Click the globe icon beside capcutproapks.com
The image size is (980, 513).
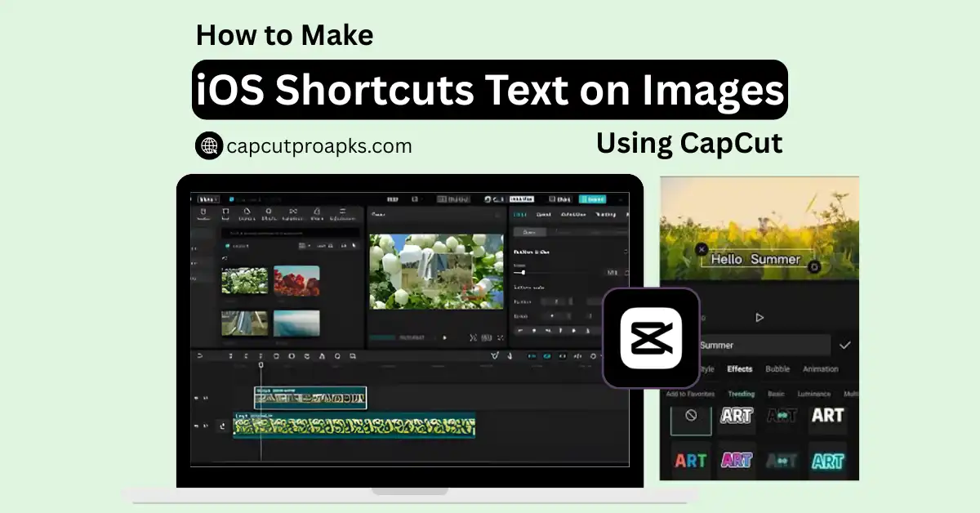(x=209, y=146)
